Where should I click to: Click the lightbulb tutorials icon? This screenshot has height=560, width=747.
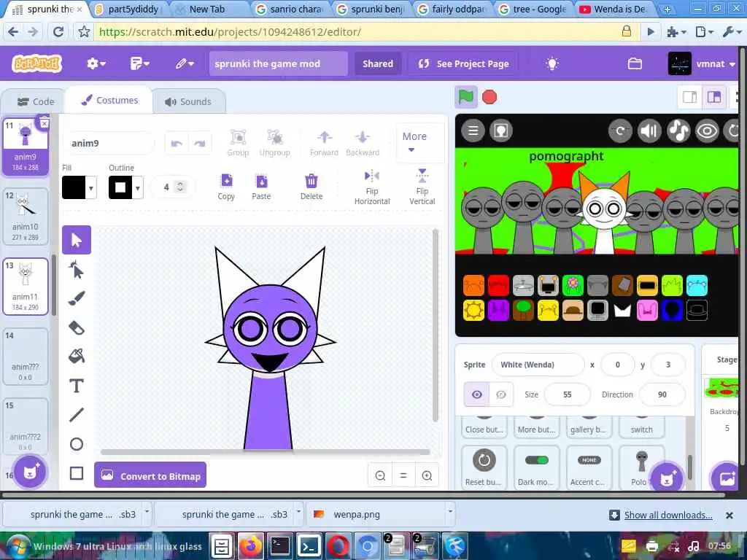(x=552, y=64)
